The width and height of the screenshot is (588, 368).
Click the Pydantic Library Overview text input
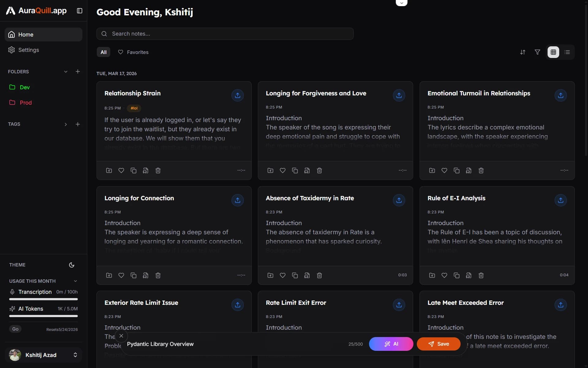point(234,344)
